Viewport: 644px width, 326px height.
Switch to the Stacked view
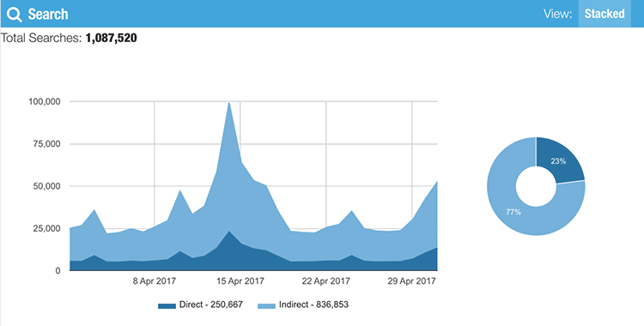(605, 14)
